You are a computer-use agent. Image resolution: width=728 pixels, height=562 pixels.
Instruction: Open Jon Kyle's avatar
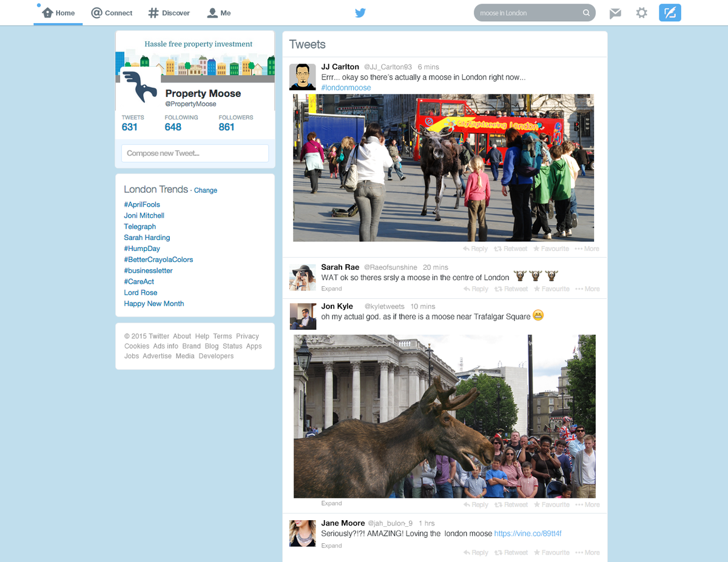(302, 316)
